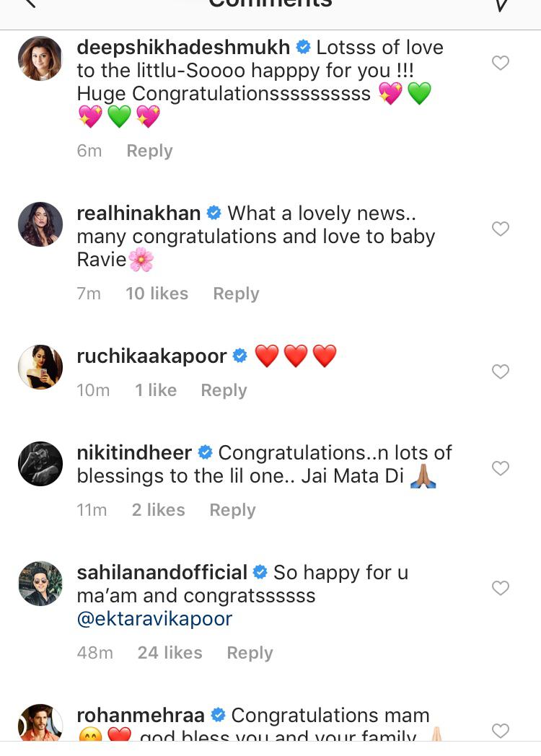Open nikitindheer's profile picture

[x=40, y=464]
